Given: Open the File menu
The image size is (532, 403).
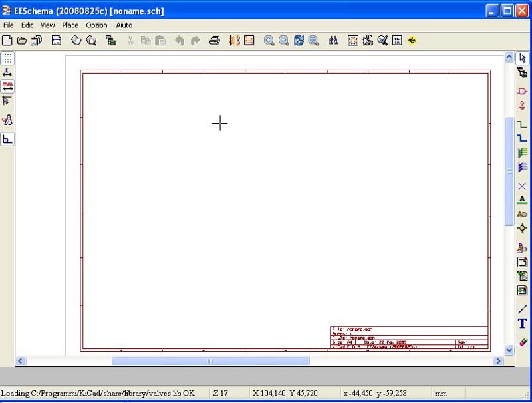Looking at the screenshot, I should pos(8,25).
